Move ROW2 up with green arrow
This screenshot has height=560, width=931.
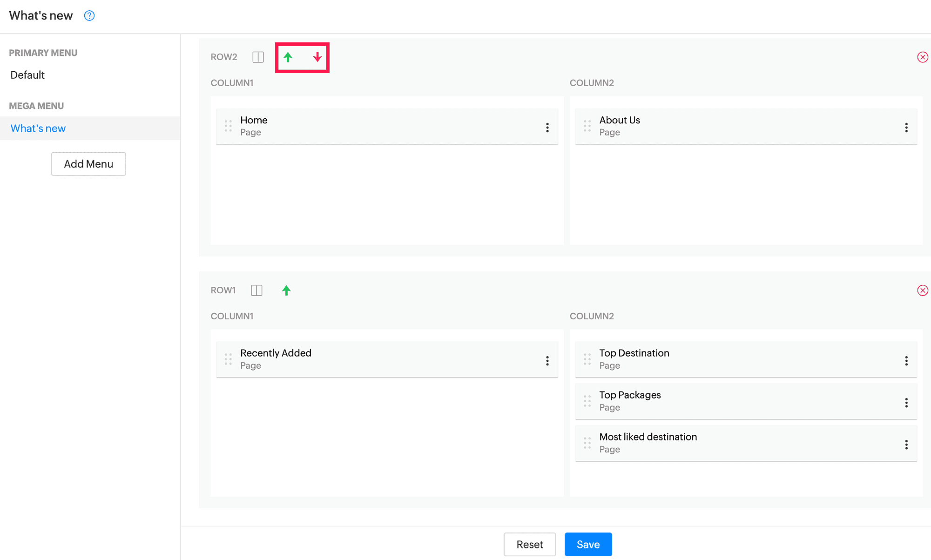click(288, 57)
